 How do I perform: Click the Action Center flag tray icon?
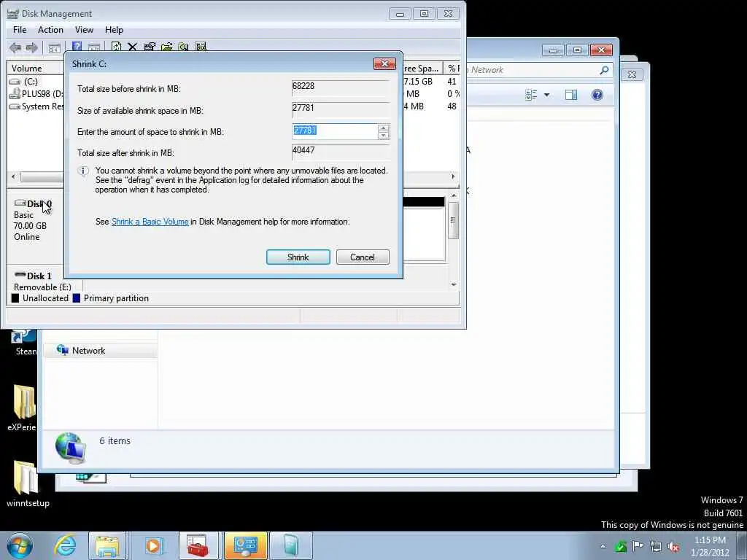click(x=638, y=545)
